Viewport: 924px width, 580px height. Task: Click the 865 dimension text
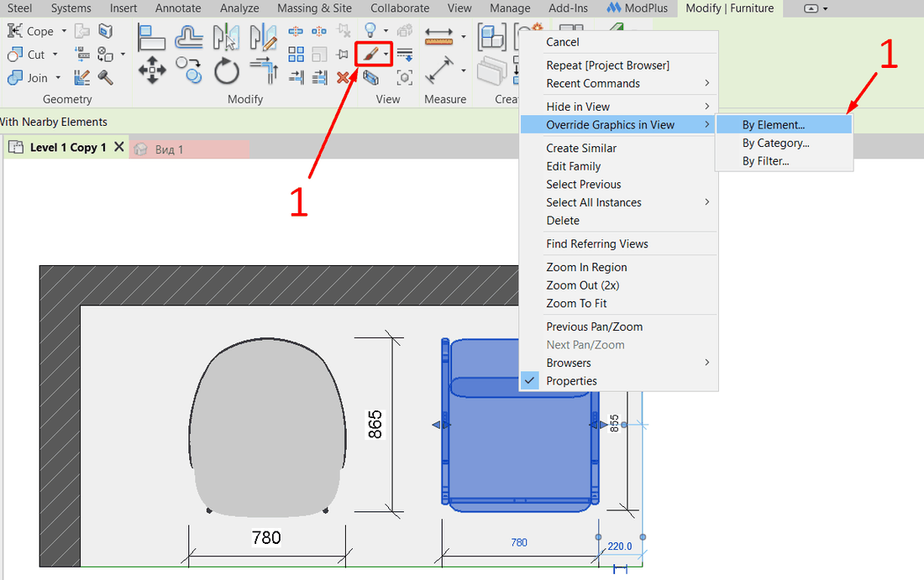(375, 425)
